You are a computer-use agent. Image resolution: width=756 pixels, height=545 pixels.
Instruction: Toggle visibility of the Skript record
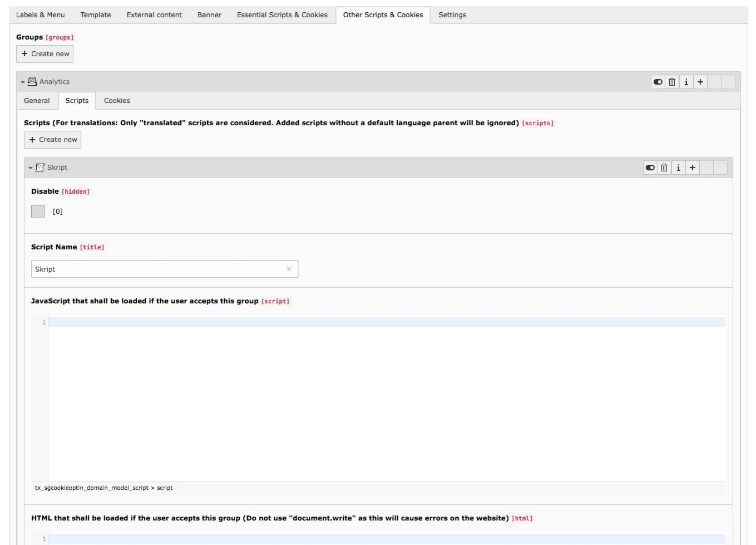coord(650,167)
